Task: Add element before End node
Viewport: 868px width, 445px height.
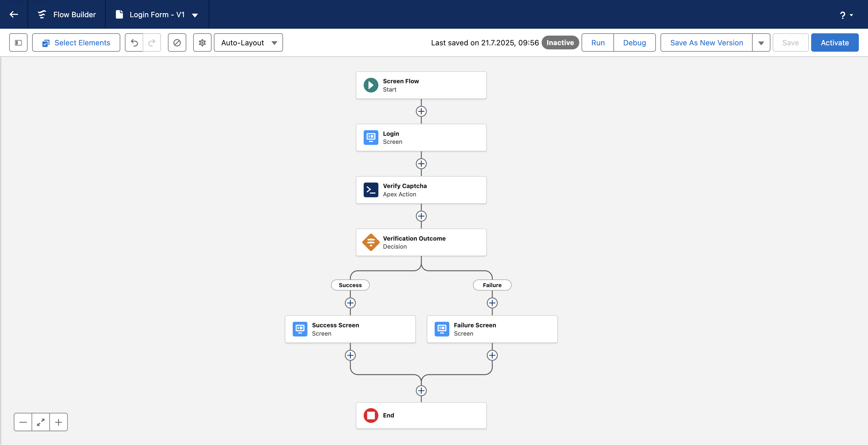Action: coord(421,391)
